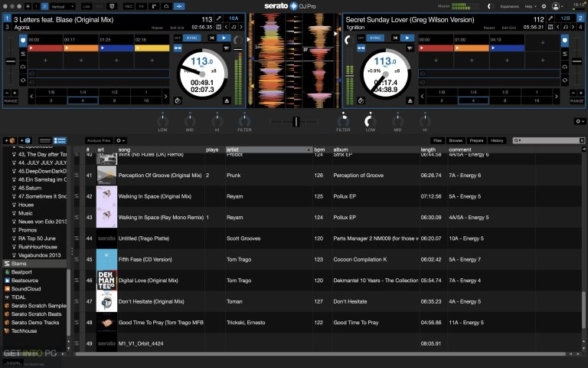Sort library by the artist column header
Viewport: 588px width, 368px height.
pos(269,149)
